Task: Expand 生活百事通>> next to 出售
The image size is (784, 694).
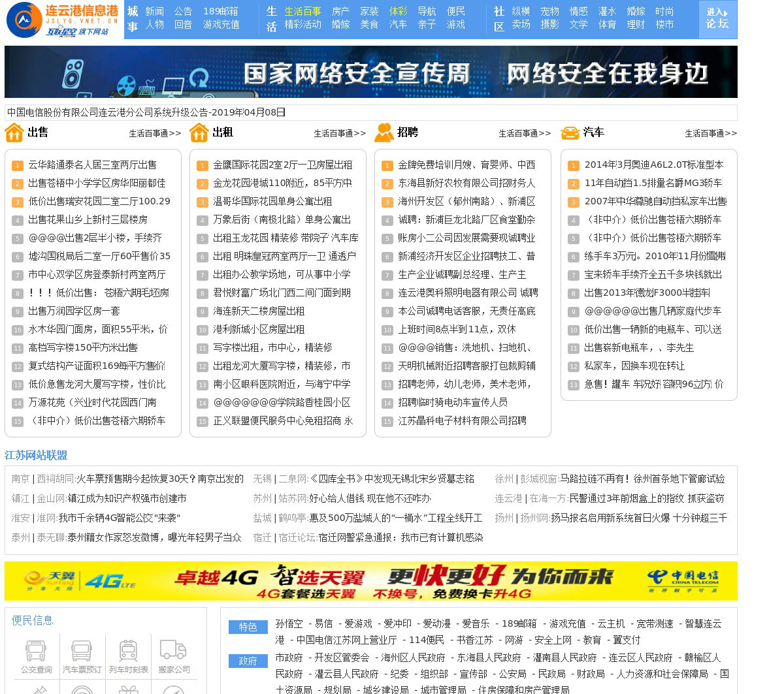Action: pyautogui.click(x=155, y=133)
